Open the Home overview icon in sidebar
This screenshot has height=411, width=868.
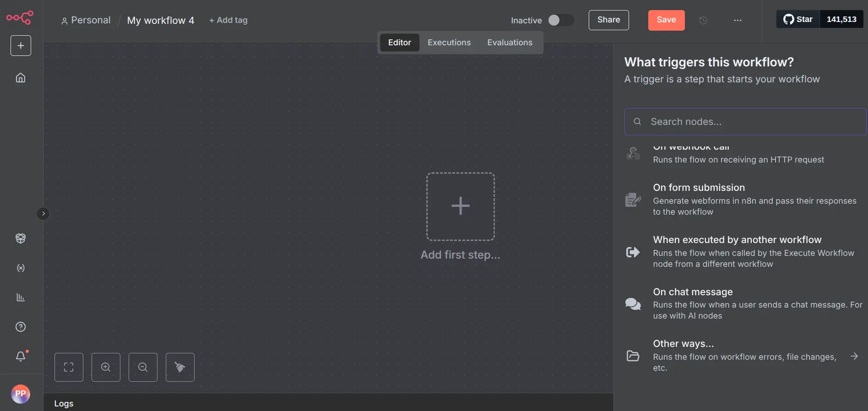[21, 78]
